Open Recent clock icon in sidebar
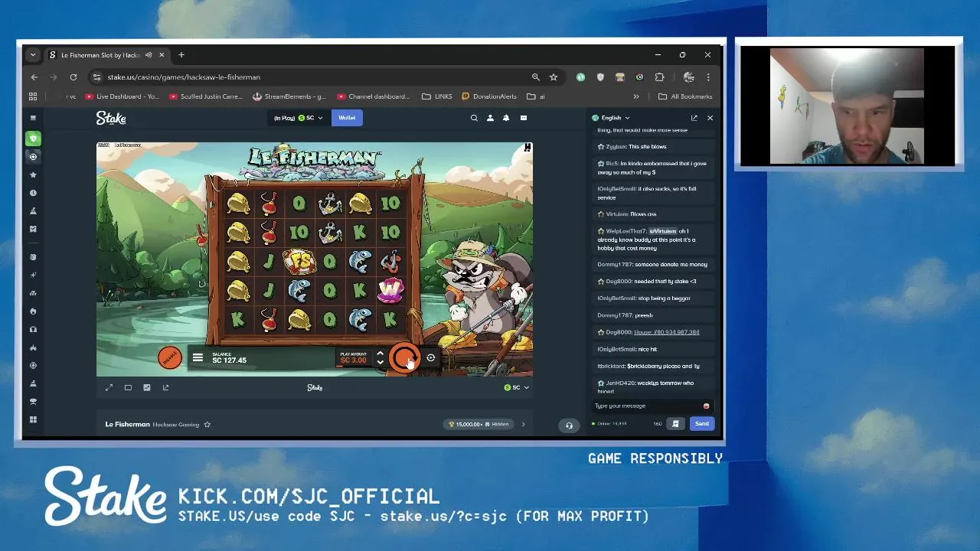Screen dimensions: 980x551 [33, 193]
